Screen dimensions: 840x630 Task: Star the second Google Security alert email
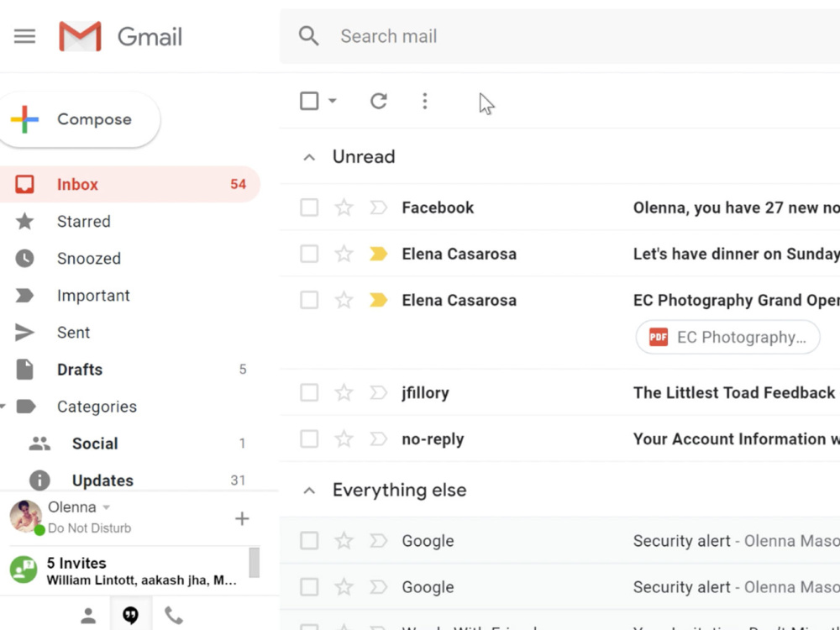pos(344,587)
